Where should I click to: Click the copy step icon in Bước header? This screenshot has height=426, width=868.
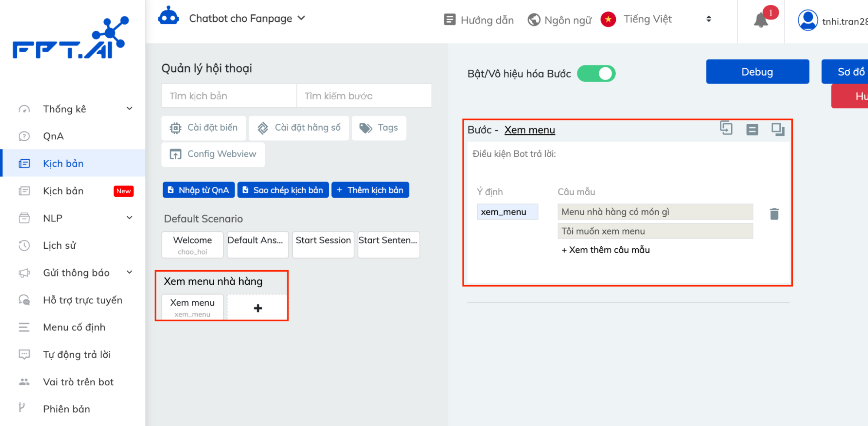pos(726,129)
